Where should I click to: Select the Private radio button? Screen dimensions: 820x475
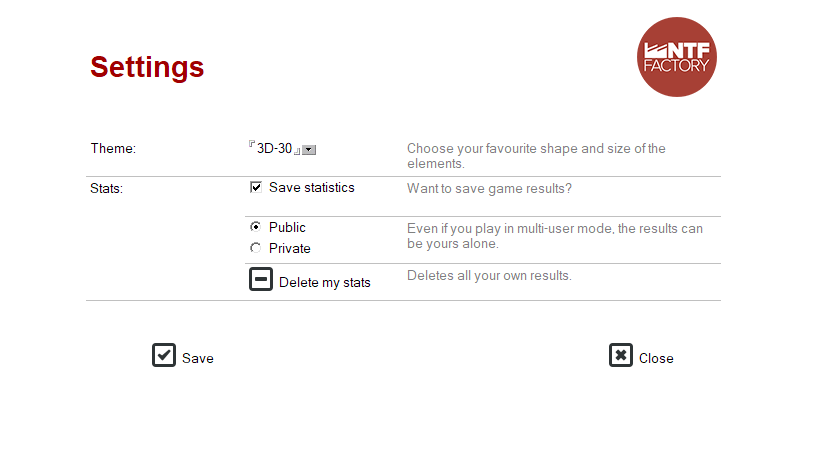pos(255,247)
